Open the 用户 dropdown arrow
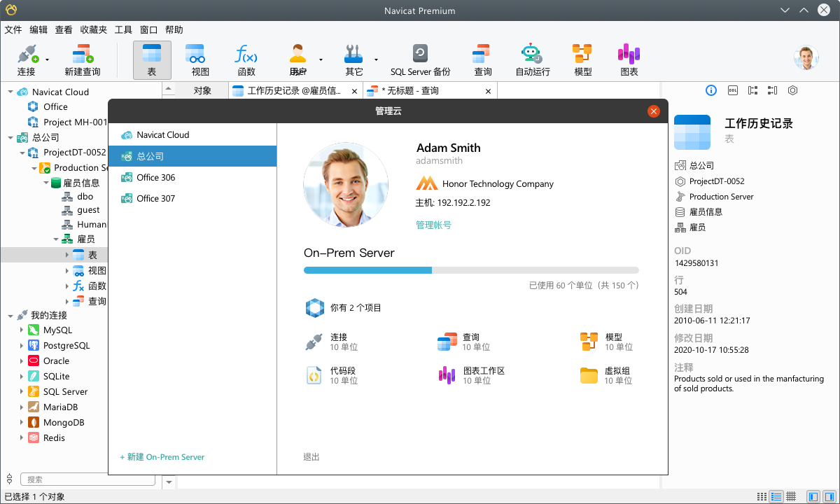This screenshot has width=840, height=504. pos(321,60)
